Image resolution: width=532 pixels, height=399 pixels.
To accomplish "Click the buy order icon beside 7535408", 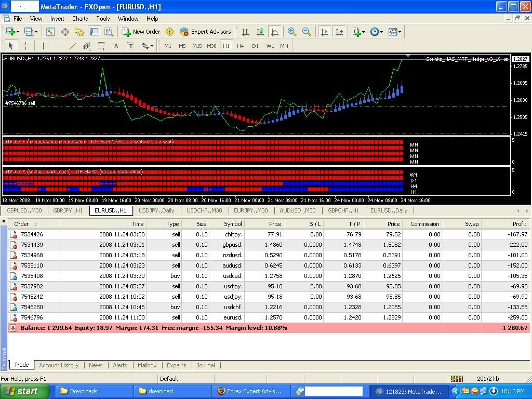I will click(14, 276).
